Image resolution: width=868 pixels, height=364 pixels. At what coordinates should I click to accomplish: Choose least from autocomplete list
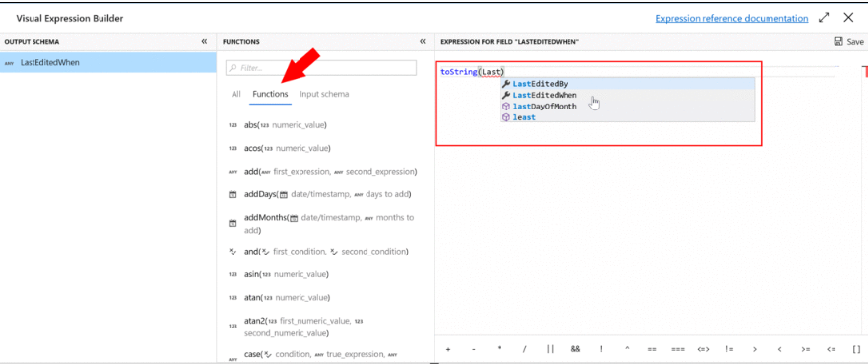tap(627, 117)
